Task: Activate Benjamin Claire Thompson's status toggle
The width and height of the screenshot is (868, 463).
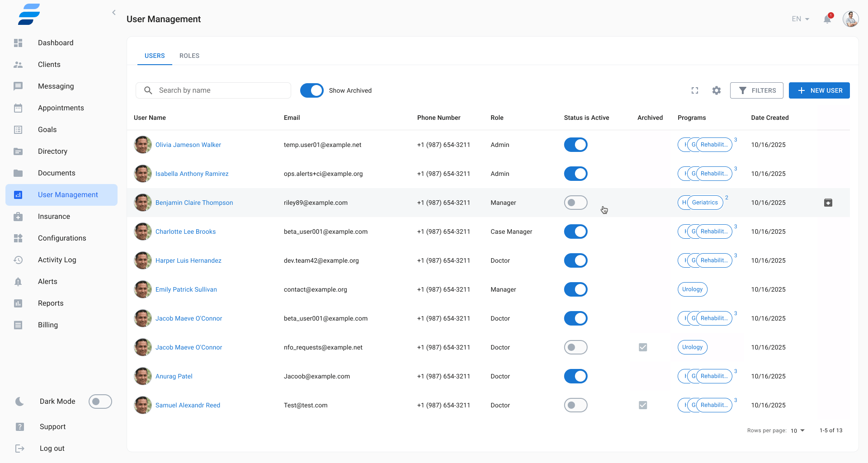Action: click(x=576, y=203)
